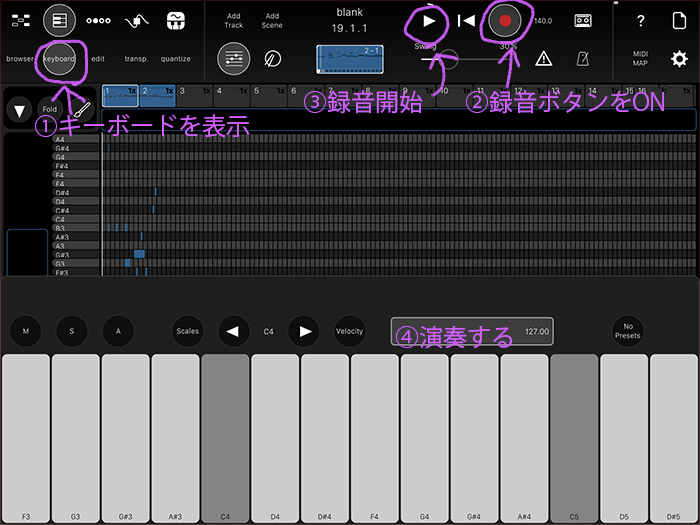This screenshot has width=700, height=525.
Task: Toggle the A button
Action: [x=118, y=331]
